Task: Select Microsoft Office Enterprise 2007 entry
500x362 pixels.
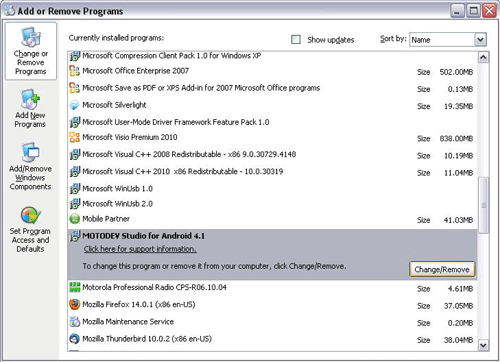Action: (271, 71)
